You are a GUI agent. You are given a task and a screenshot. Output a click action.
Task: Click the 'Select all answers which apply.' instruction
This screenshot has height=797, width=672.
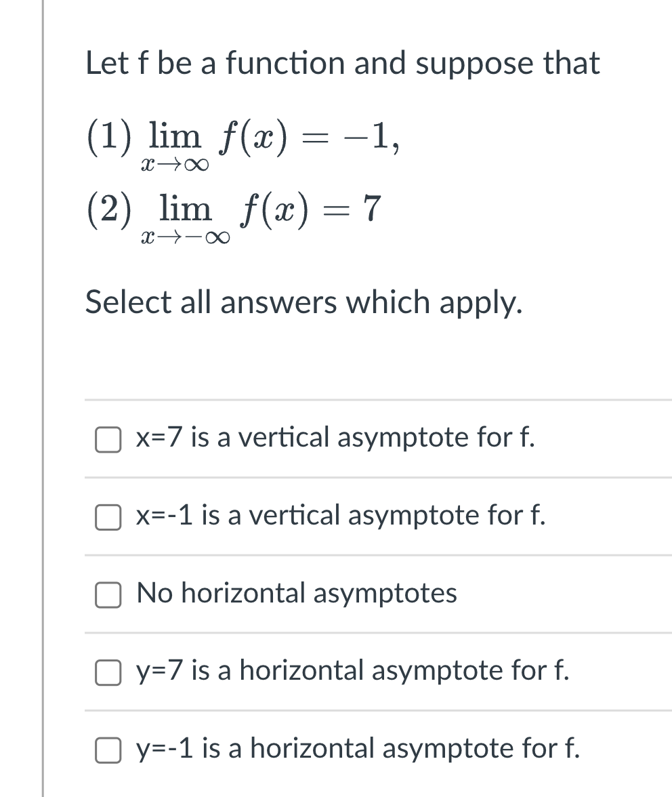(303, 302)
